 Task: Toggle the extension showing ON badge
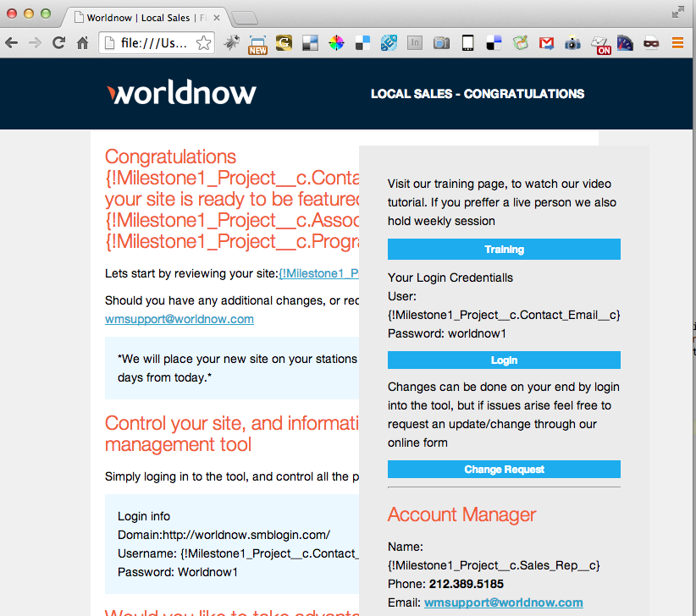tap(601, 45)
